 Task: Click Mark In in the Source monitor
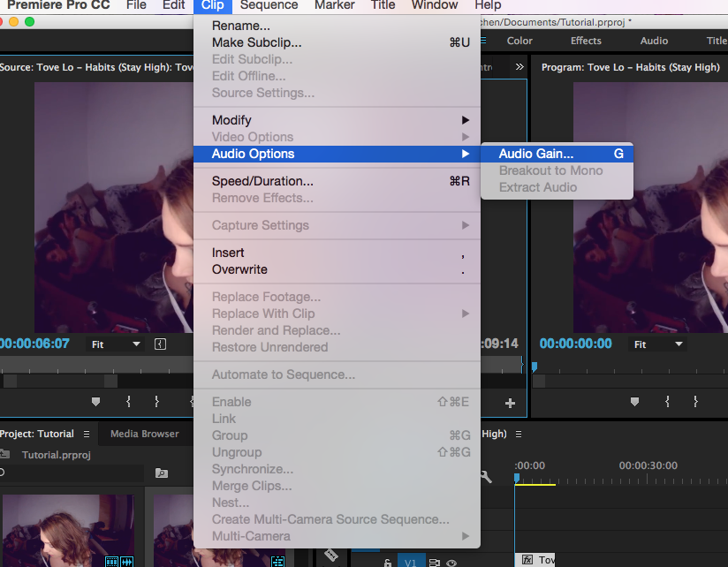(x=129, y=401)
